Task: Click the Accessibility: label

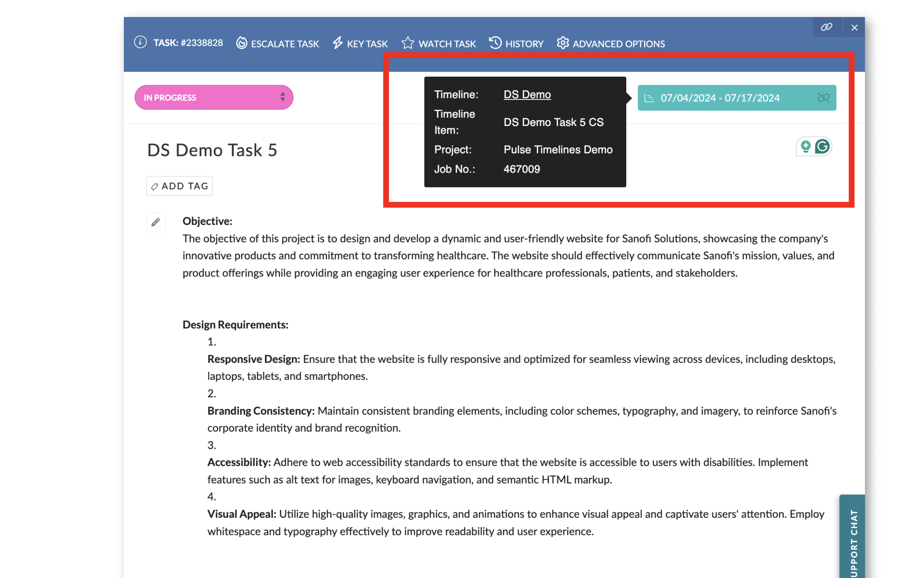Action: pyautogui.click(x=239, y=462)
